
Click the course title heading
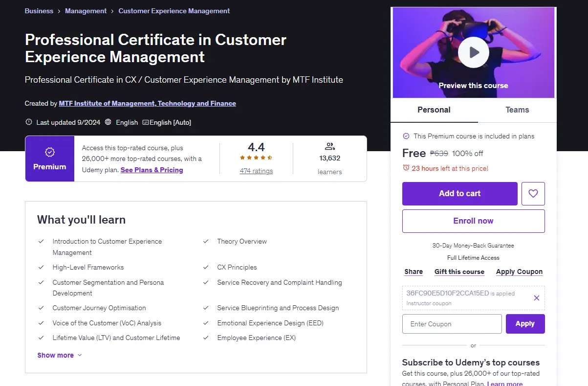pos(155,48)
